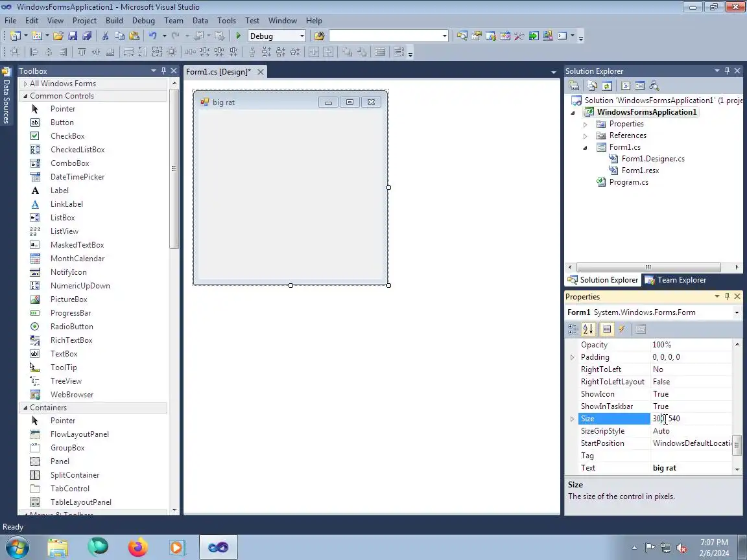Screen dimensions: 747x560
Task: Collapse the Containers group in Toolbox
Action: pos(25,408)
